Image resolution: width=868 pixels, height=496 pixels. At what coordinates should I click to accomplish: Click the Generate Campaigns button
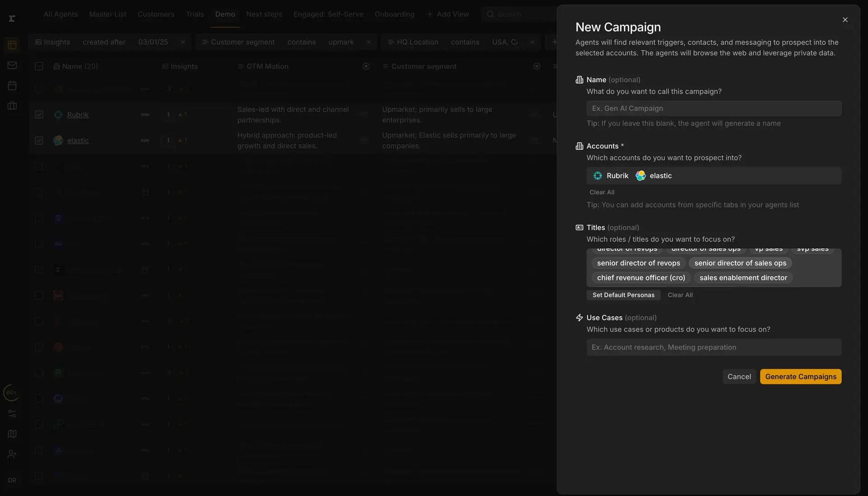801,376
